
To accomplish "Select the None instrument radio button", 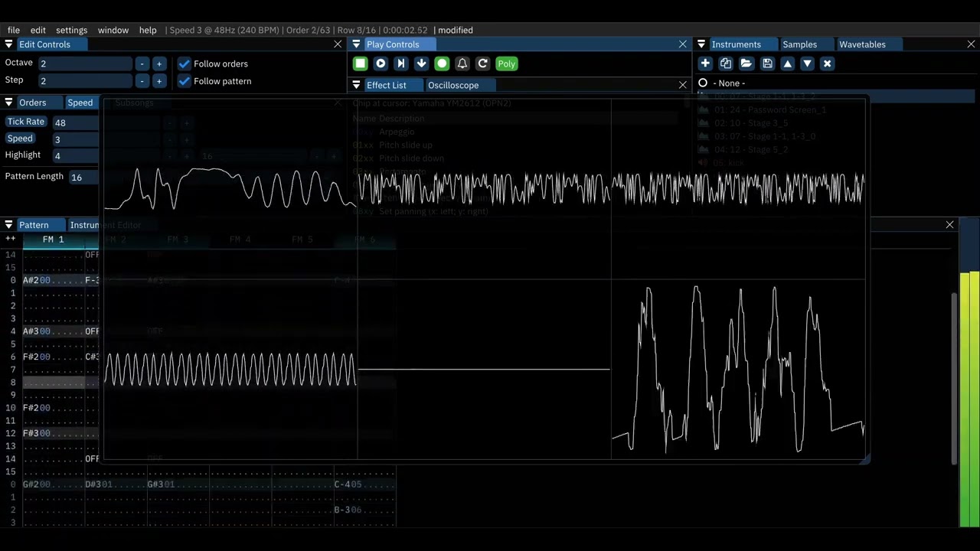I will [703, 83].
